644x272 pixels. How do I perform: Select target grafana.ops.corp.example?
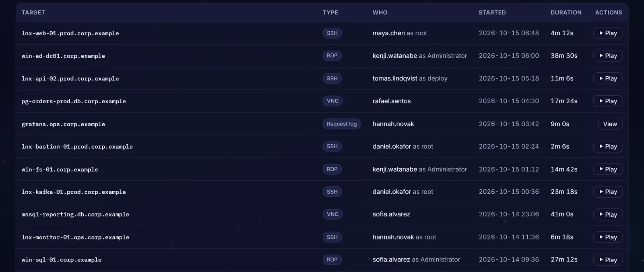(x=63, y=124)
